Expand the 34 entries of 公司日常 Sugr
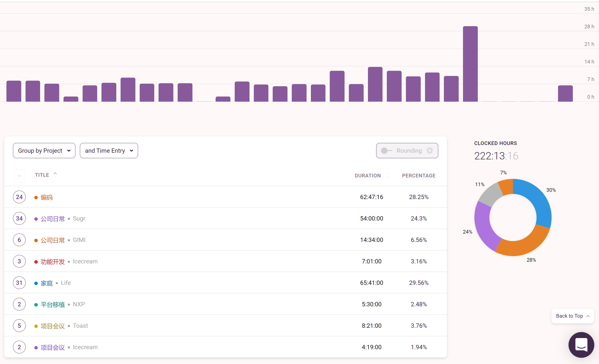This screenshot has height=364, width=599. point(19,218)
